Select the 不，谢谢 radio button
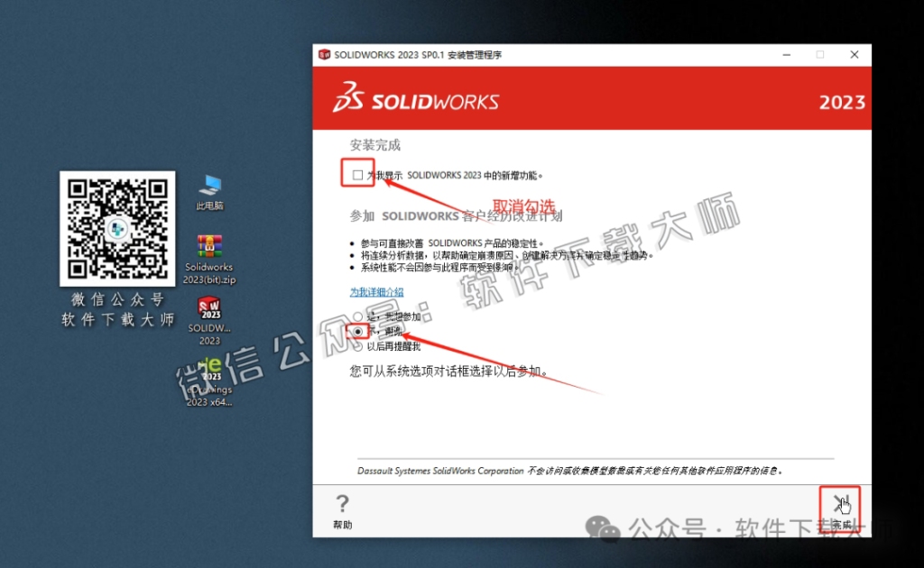Viewport: 924px width, 568px height. coord(358,331)
